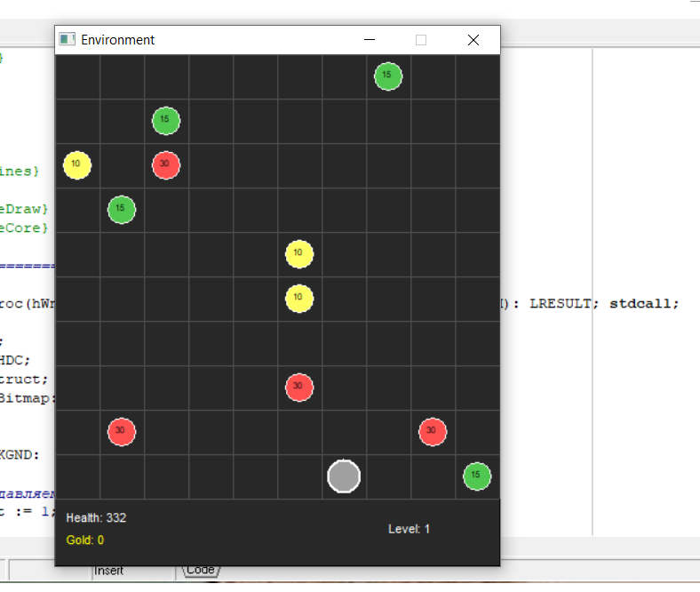Viewport: 700px width, 592px height.
Task: Close the Environment window
Action: (x=473, y=40)
